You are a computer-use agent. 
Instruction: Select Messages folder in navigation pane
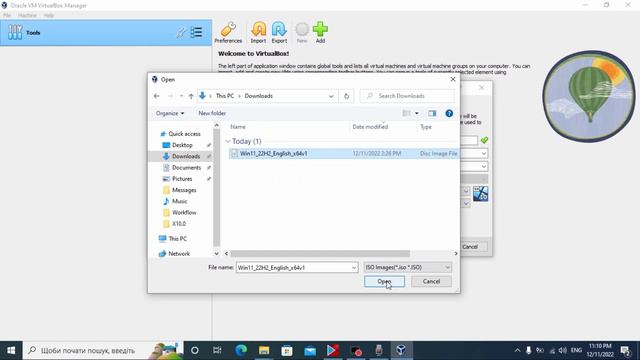tap(184, 190)
